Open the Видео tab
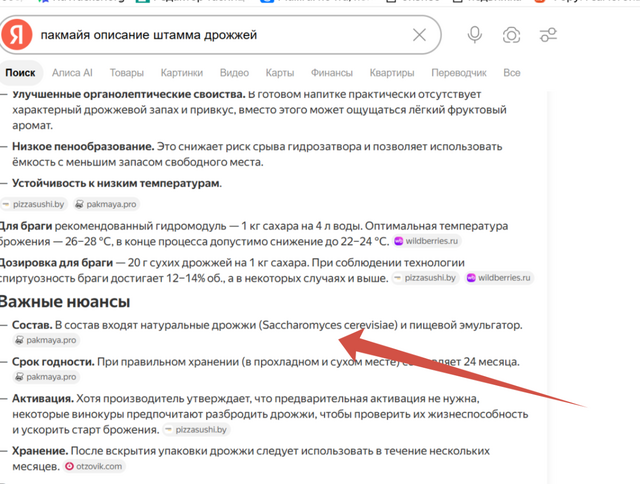640x484 pixels. [x=234, y=73]
